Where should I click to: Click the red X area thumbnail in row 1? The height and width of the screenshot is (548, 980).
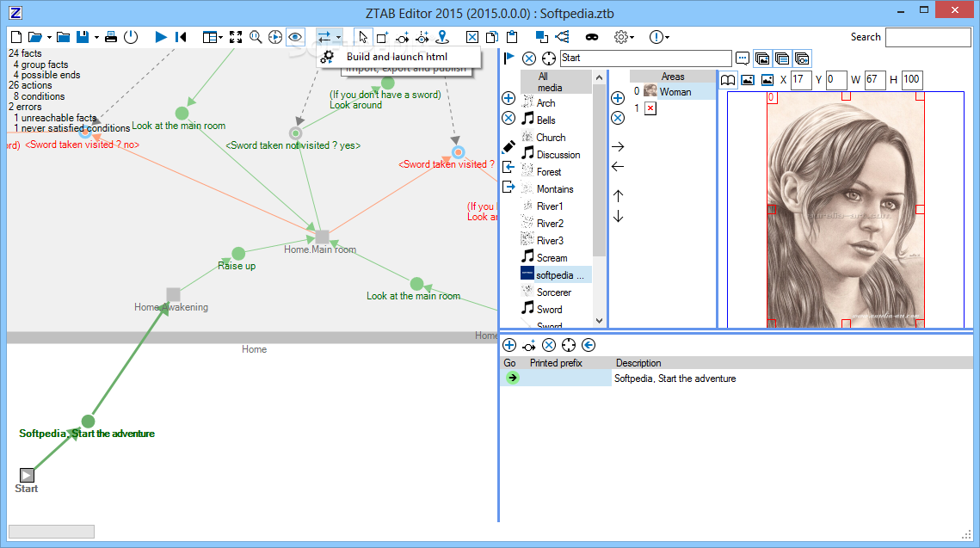650,108
